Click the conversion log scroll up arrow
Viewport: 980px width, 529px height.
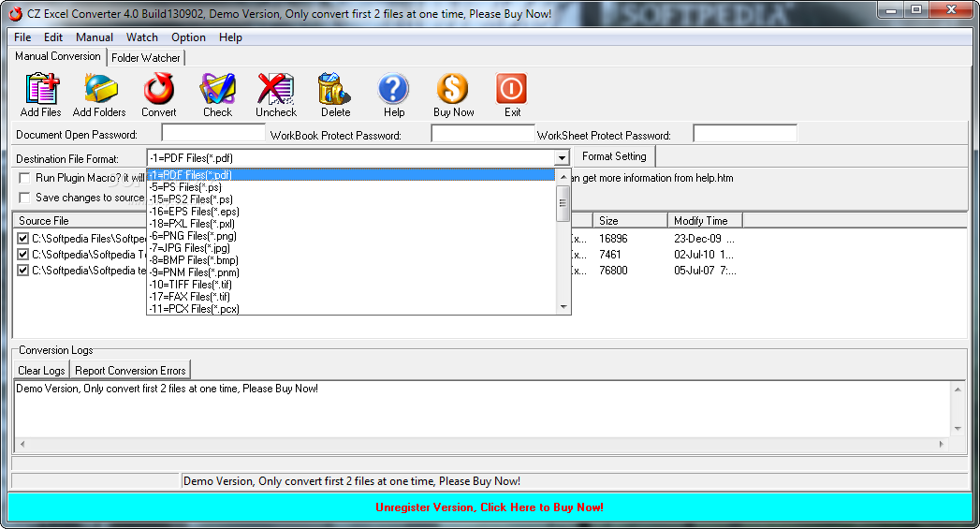[958, 389]
